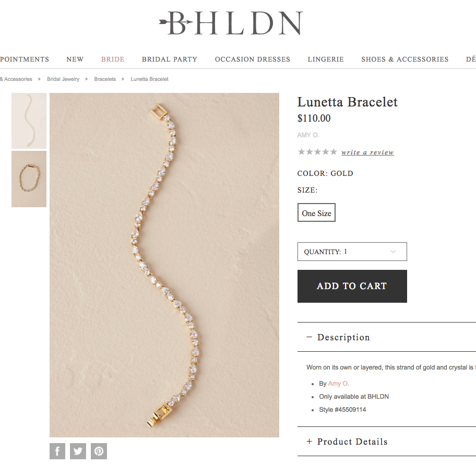476x476 pixels.
Task: Open the Quantity dropdown
Action: pyautogui.click(x=352, y=252)
